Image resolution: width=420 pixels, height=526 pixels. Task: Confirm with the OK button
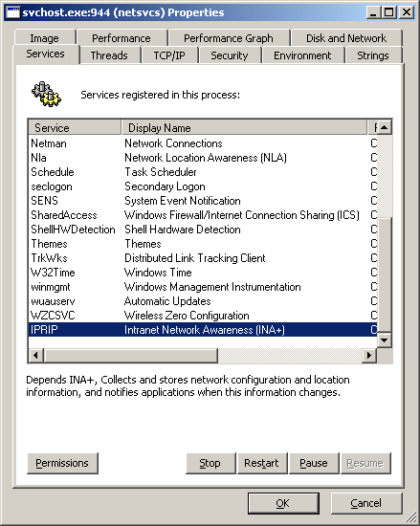tap(283, 503)
